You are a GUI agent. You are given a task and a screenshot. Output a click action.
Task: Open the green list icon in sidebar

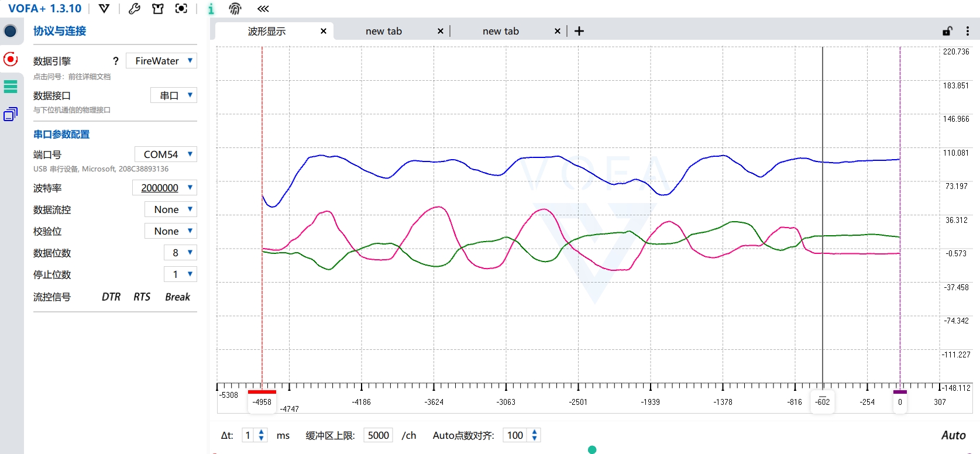[11, 87]
